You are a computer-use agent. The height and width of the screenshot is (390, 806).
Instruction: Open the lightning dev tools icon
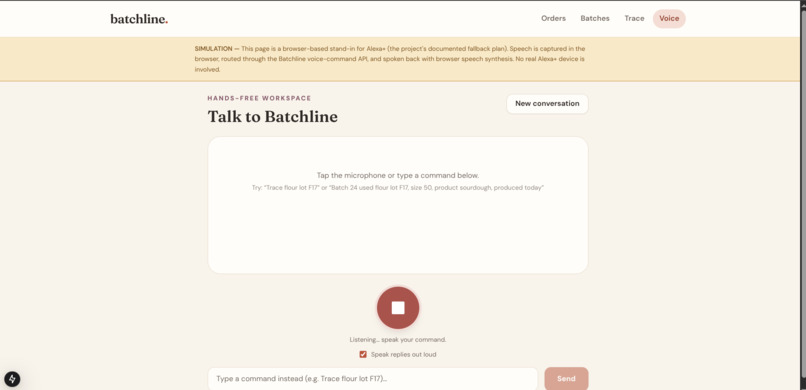[12, 379]
